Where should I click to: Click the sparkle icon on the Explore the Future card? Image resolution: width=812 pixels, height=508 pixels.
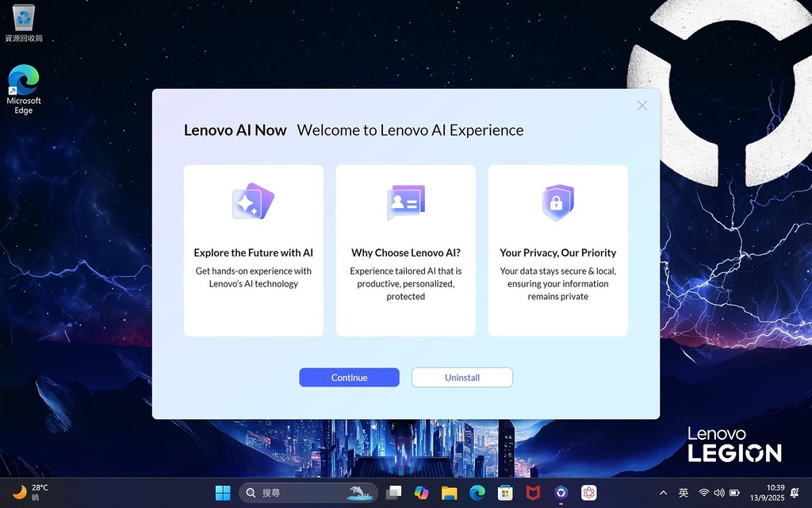click(253, 201)
